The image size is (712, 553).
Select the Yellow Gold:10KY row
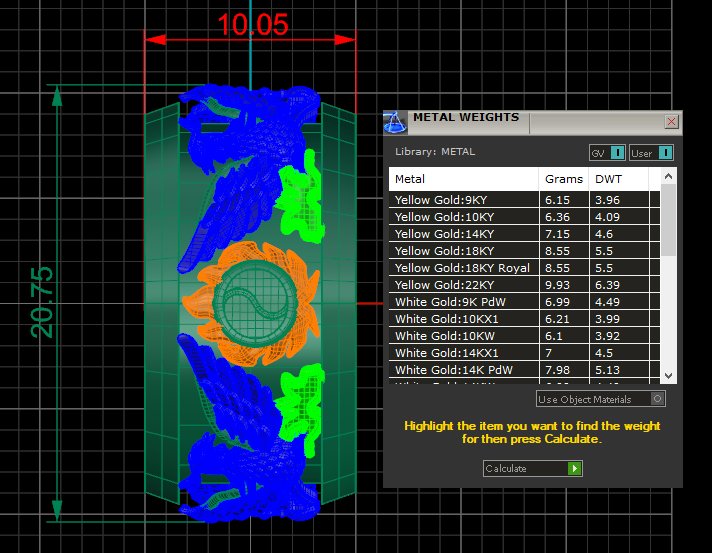[524, 217]
